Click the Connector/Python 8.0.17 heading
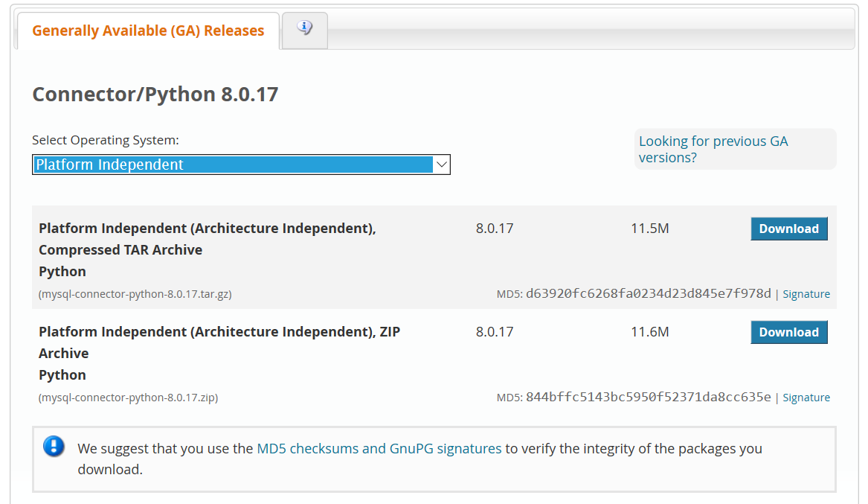The height and width of the screenshot is (504, 868). 155,94
